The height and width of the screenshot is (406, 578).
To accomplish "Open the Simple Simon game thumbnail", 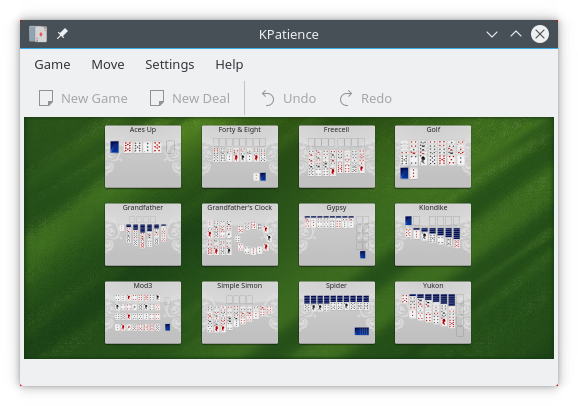I will click(x=240, y=313).
